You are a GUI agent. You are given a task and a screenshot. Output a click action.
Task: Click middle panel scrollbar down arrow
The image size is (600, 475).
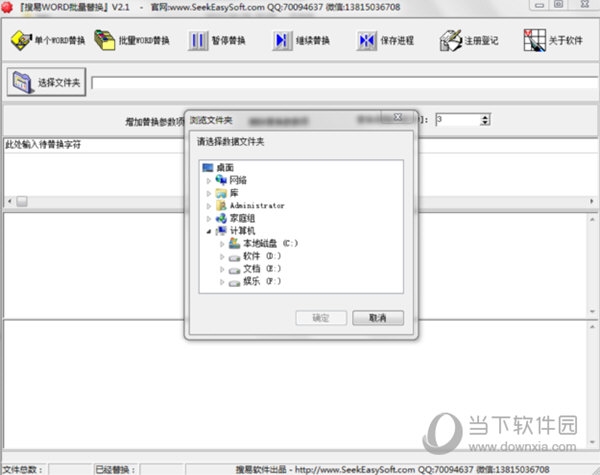pyautogui.click(x=592, y=311)
